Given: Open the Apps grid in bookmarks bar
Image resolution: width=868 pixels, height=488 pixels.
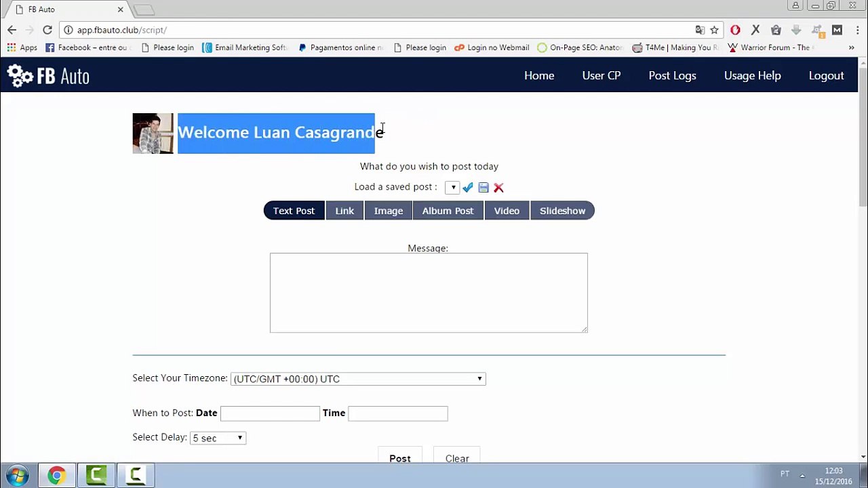Looking at the screenshot, I should [x=22, y=47].
